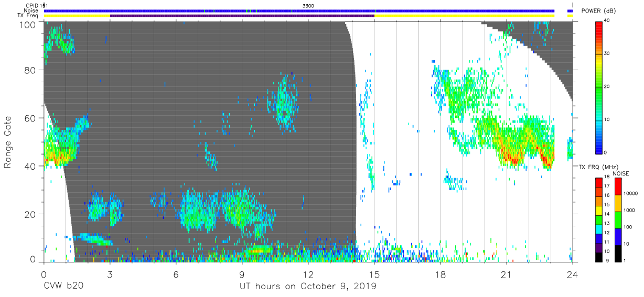The width and height of the screenshot is (644, 297).
Task: Click the 60 label on the Range Gate axis
Action: click(x=31, y=118)
